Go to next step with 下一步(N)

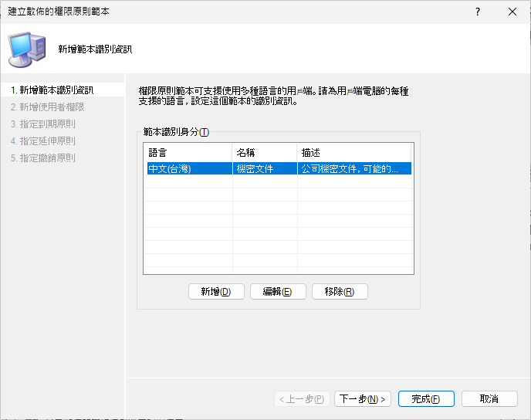362,398
